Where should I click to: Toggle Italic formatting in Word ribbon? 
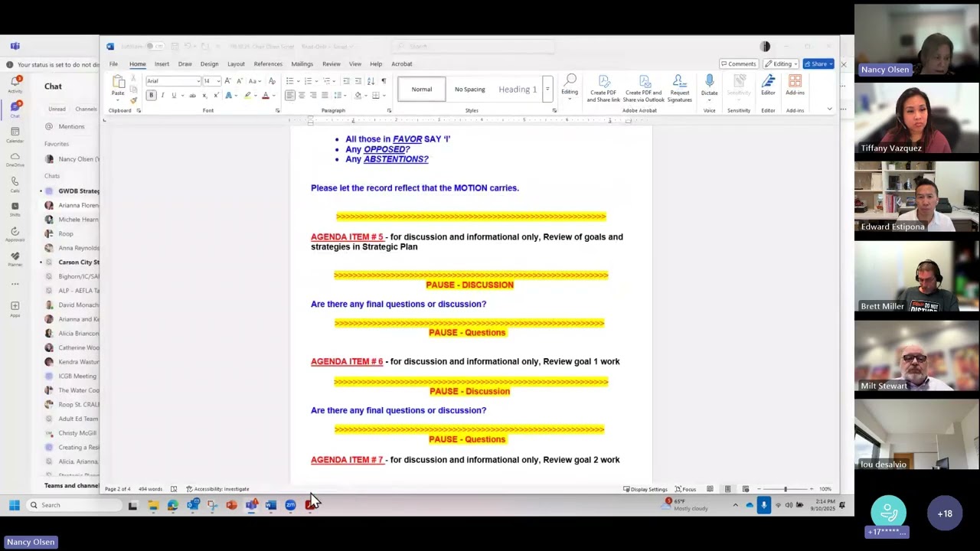(162, 96)
